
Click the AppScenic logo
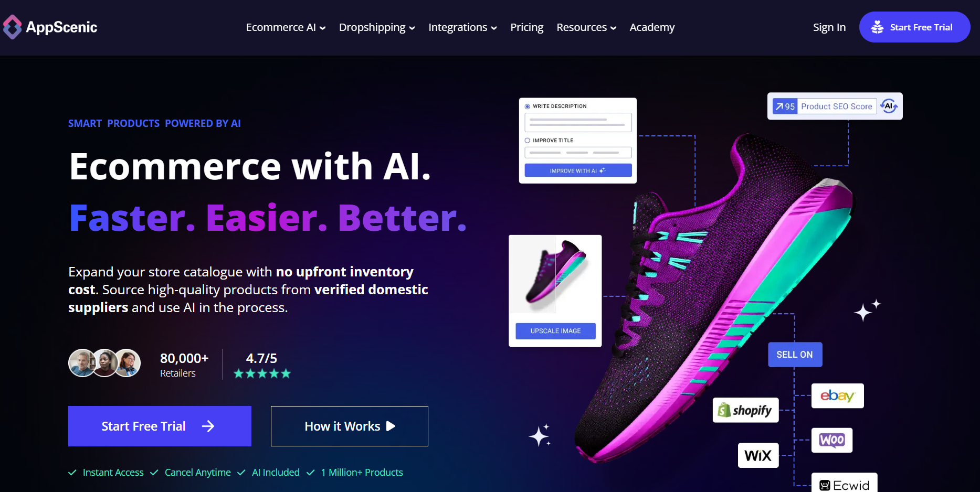(50, 27)
